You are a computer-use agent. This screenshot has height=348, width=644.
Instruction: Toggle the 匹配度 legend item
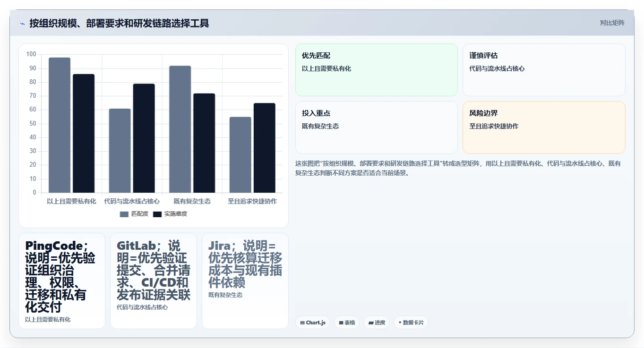[134, 214]
